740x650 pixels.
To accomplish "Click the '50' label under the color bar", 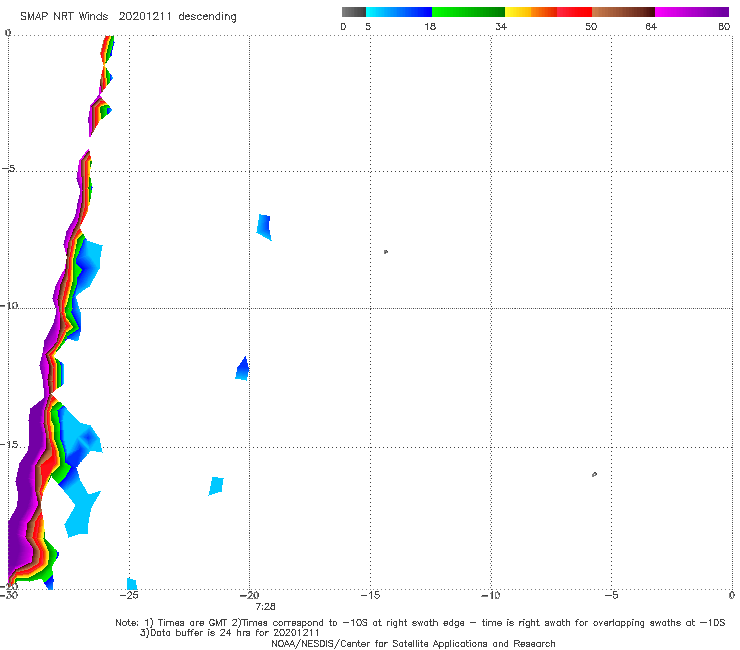I will tap(591, 26).
